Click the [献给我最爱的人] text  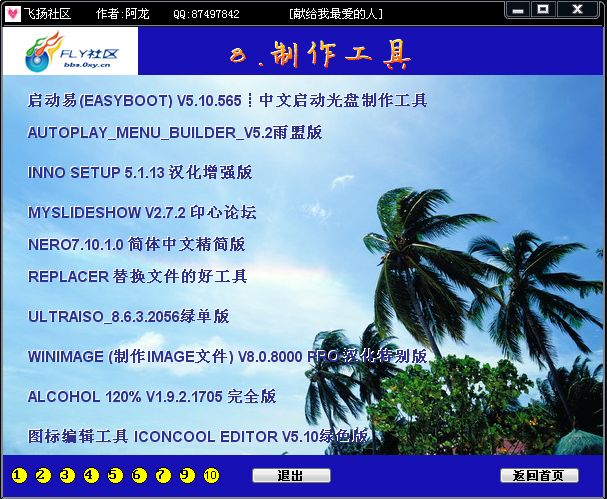click(336, 14)
